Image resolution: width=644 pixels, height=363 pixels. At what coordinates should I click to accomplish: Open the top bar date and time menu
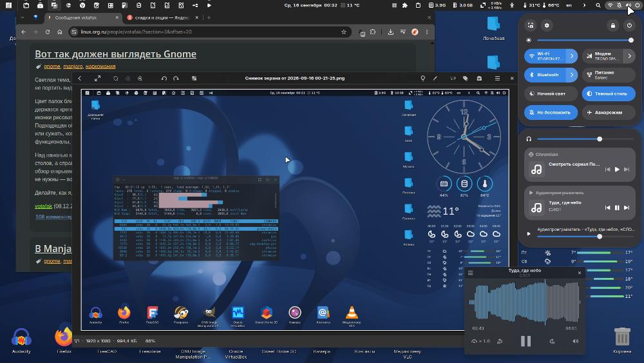321,5
